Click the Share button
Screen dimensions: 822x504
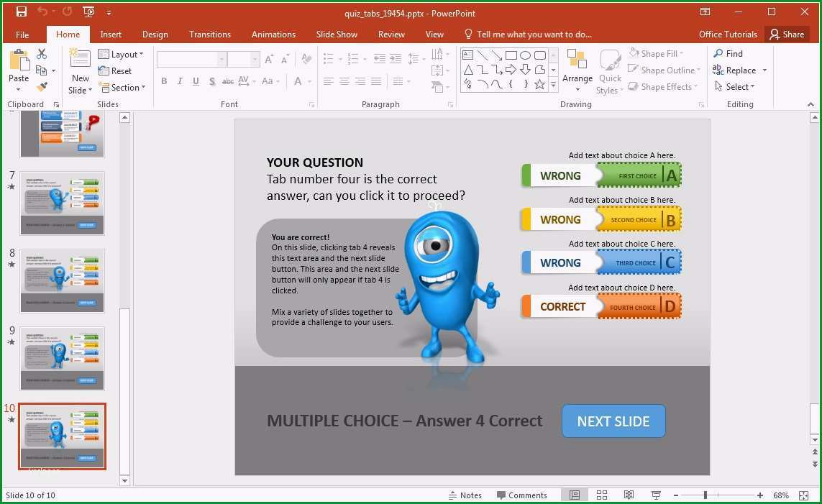coord(787,35)
